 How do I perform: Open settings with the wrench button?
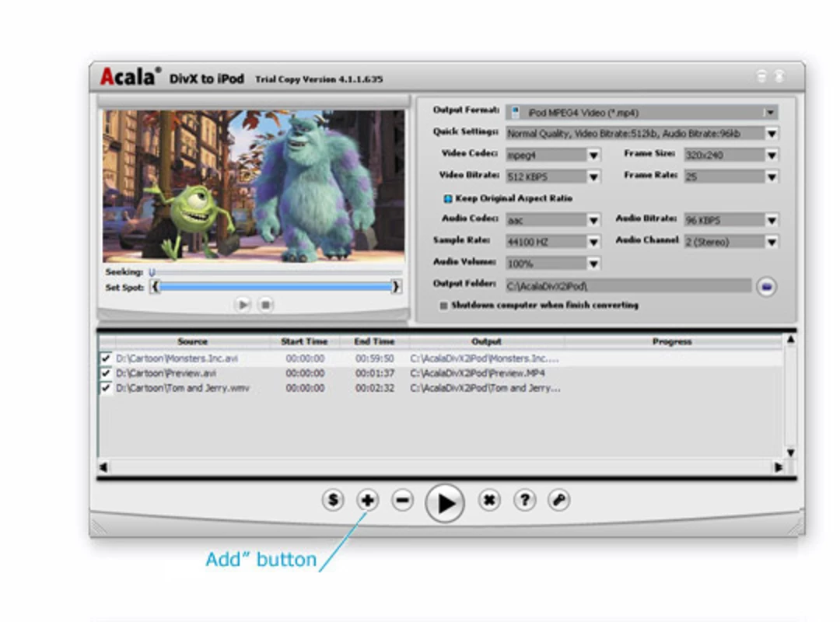pyautogui.click(x=558, y=500)
